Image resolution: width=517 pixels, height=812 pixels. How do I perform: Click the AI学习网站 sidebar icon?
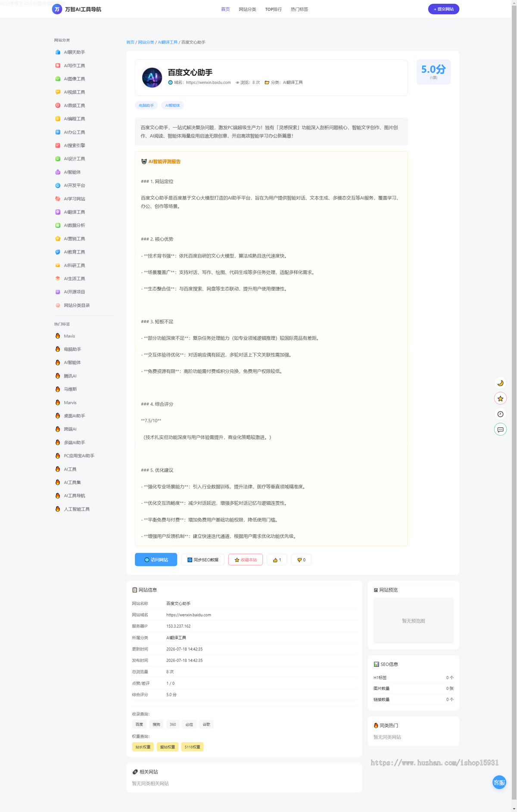pos(58,199)
